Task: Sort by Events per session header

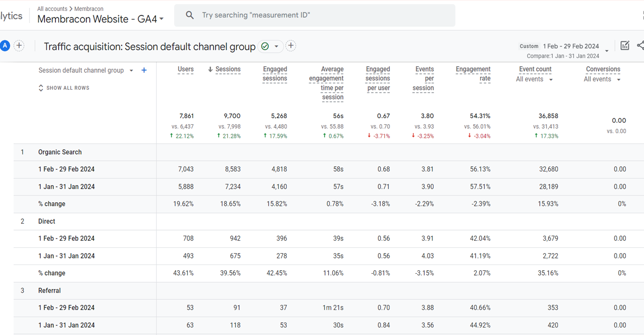Action: (x=423, y=79)
